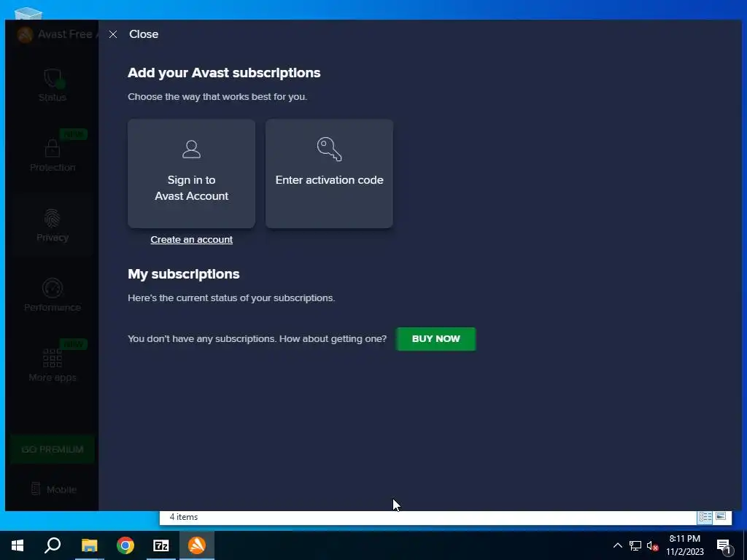Open Windows taskbar search
The height and width of the screenshot is (560, 747).
[53, 545]
